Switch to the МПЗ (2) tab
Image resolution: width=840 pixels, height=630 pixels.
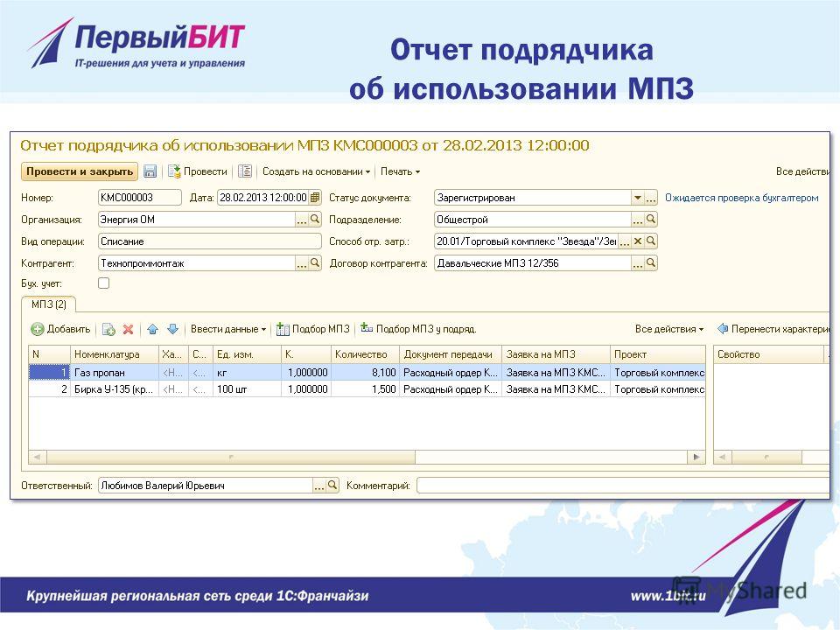point(49,304)
